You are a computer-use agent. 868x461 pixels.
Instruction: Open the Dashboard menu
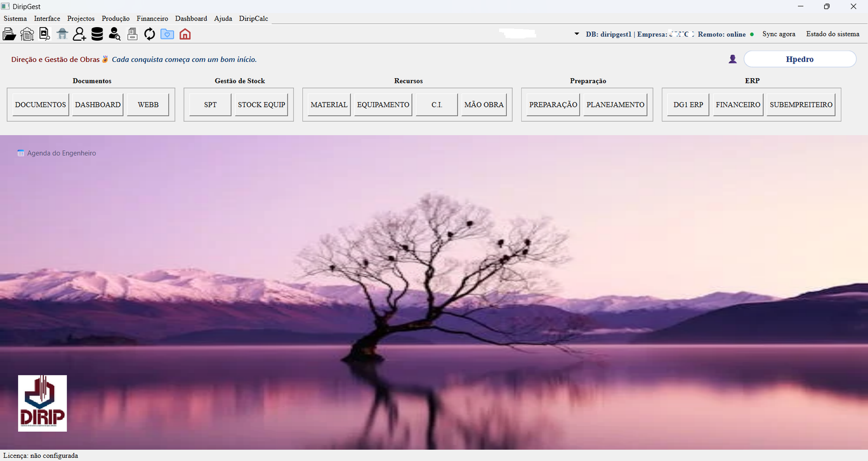tap(191, 18)
